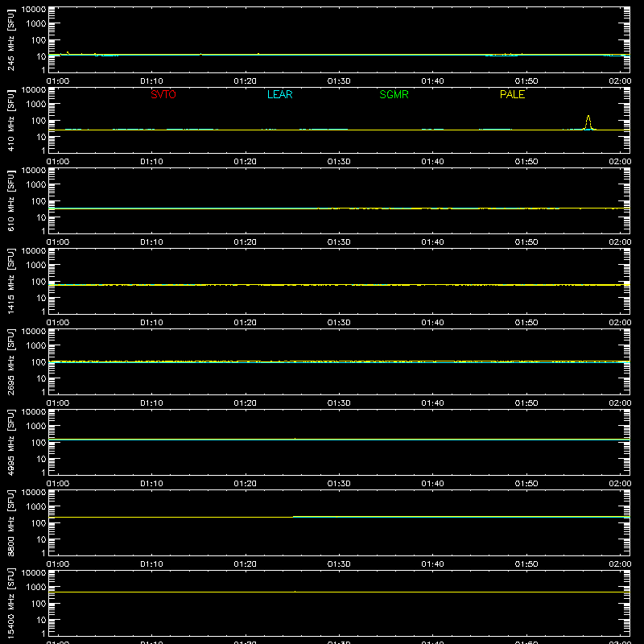Click the 1000 y-axis label of 4995 MHz plot
The height and width of the screenshot is (644, 644).
(x=36, y=427)
